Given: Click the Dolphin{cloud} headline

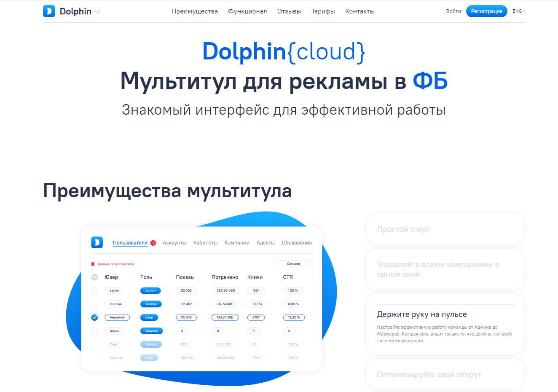Looking at the screenshot, I should 284,51.
